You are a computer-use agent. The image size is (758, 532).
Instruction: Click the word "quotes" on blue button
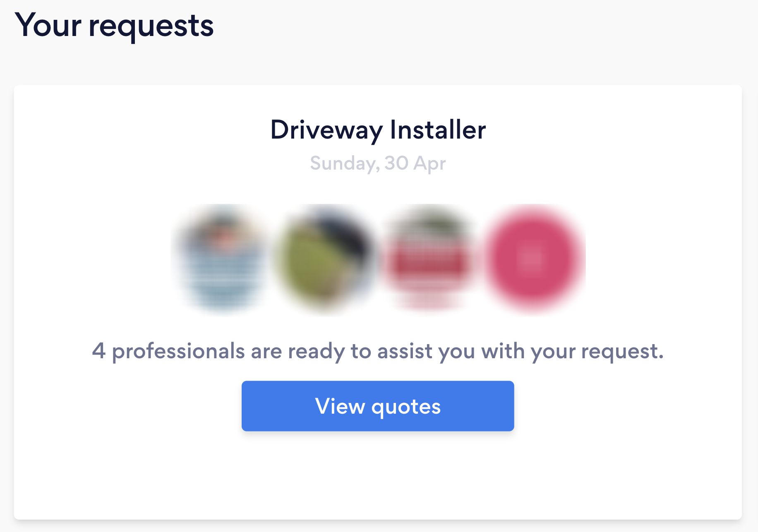pyautogui.click(x=406, y=407)
